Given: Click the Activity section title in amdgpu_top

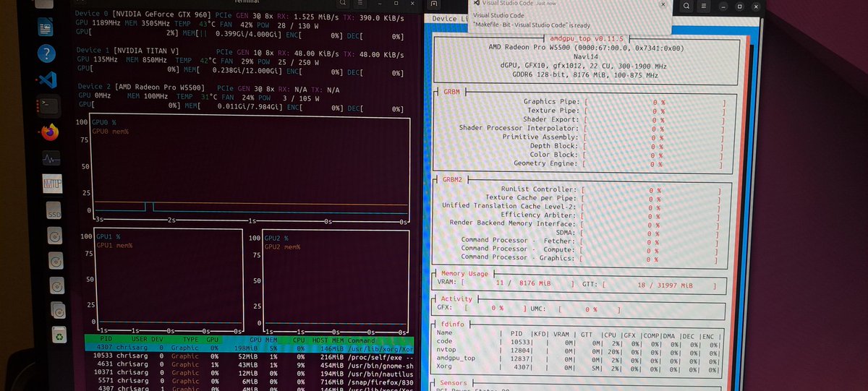Looking at the screenshot, I should point(456,298).
